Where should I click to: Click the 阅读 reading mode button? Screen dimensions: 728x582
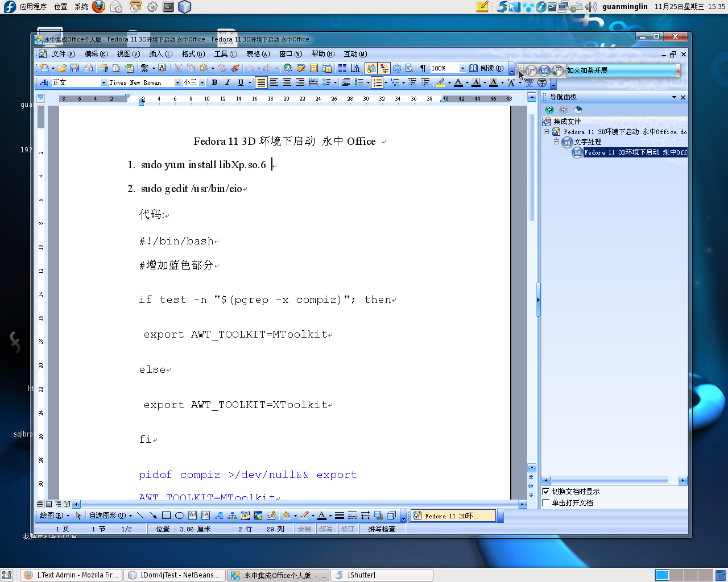click(x=487, y=68)
